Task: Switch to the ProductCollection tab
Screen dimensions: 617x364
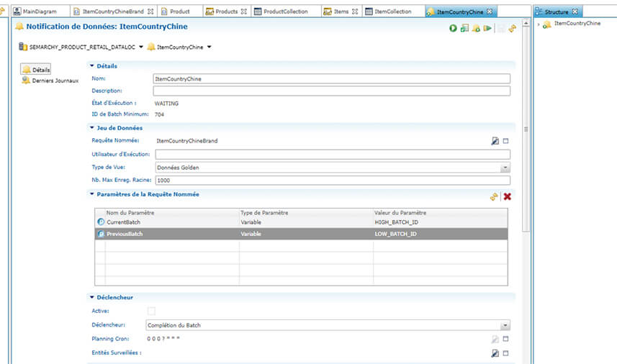Action: click(x=281, y=12)
